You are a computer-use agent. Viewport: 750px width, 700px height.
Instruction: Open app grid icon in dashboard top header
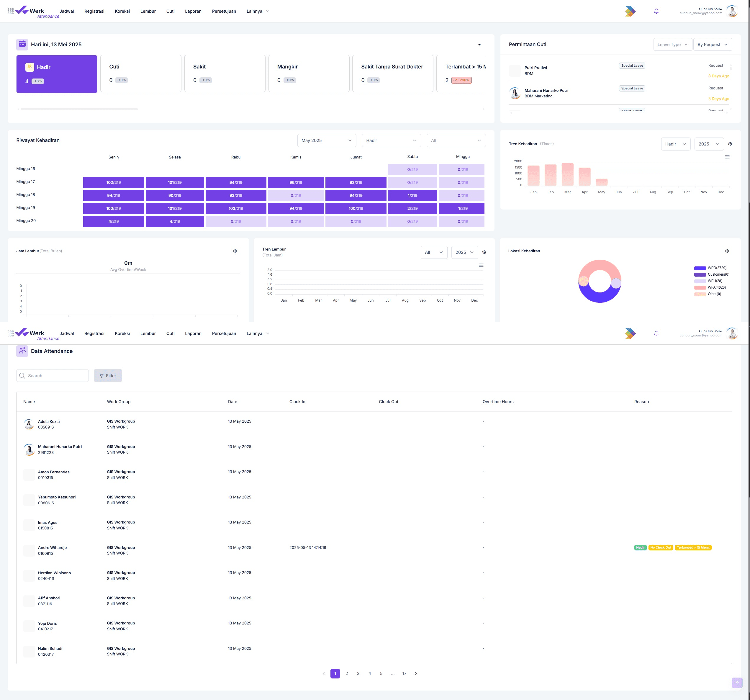tap(11, 11)
